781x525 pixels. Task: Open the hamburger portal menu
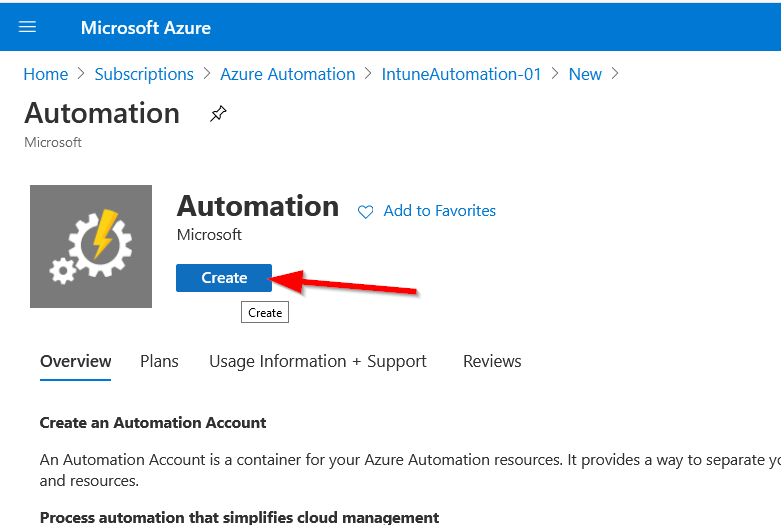click(x=27, y=27)
